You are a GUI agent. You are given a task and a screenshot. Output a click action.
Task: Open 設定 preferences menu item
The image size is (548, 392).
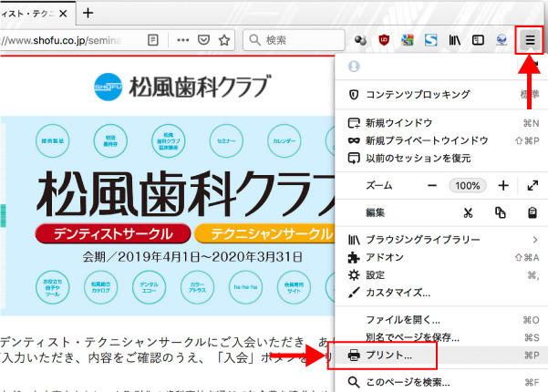click(441, 275)
